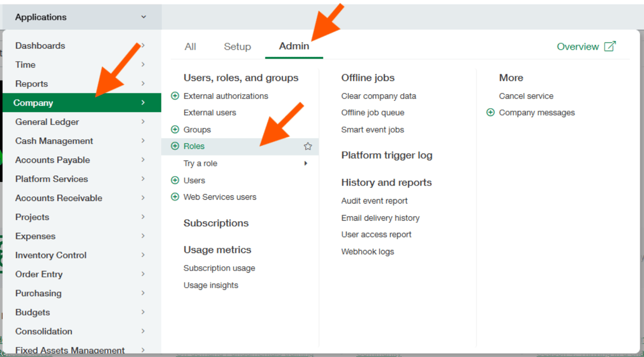Open Subscription usage under Usage metrics
The image size is (644, 357).
click(x=219, y=268)
